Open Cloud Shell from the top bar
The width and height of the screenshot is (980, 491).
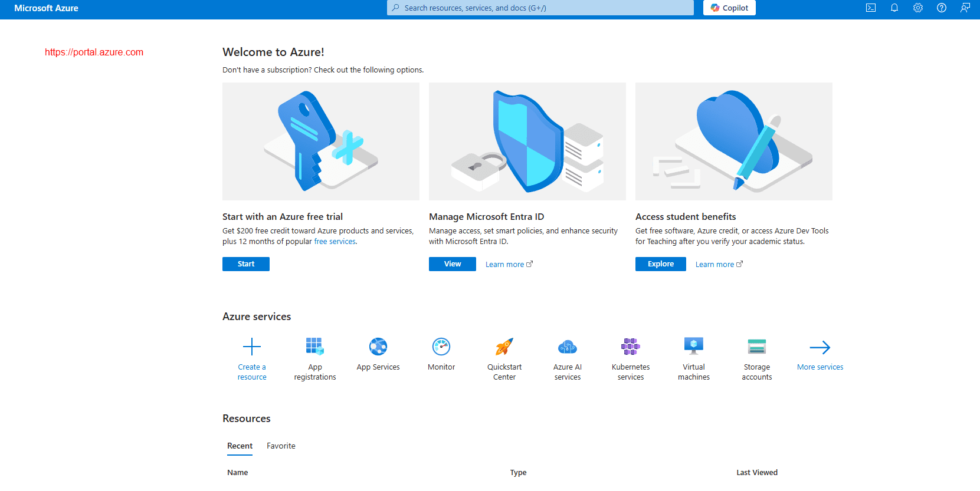click(870, 8)
